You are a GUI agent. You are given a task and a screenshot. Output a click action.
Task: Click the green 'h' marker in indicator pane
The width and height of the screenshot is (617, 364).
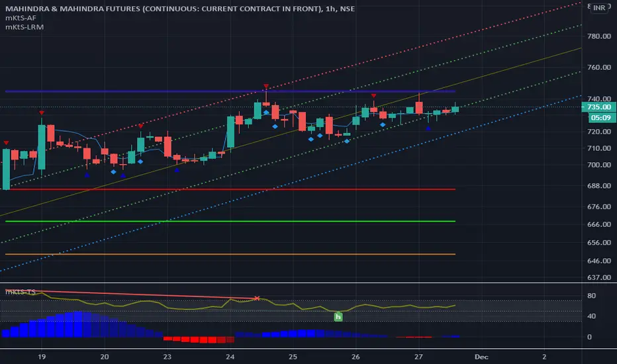(338, 316)
